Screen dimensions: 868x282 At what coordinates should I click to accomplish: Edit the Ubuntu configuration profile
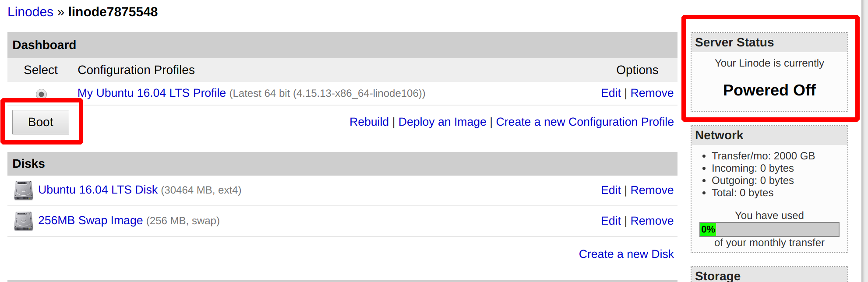(x=610, y=93)
